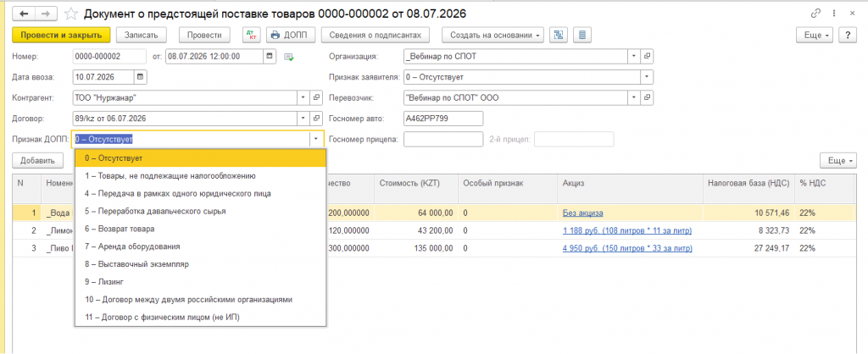Go forward with the right arrow button
868x354 pixels.
(x=46, y=14)
